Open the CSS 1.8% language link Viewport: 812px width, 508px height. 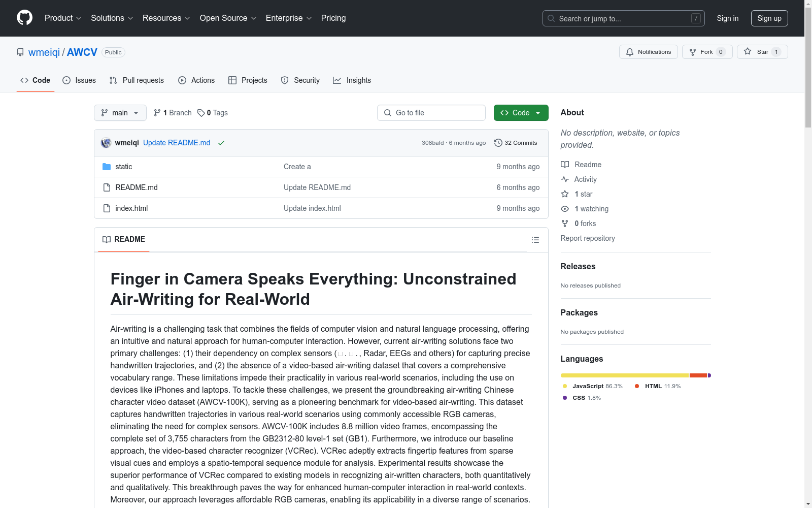[x=582, y=398]
